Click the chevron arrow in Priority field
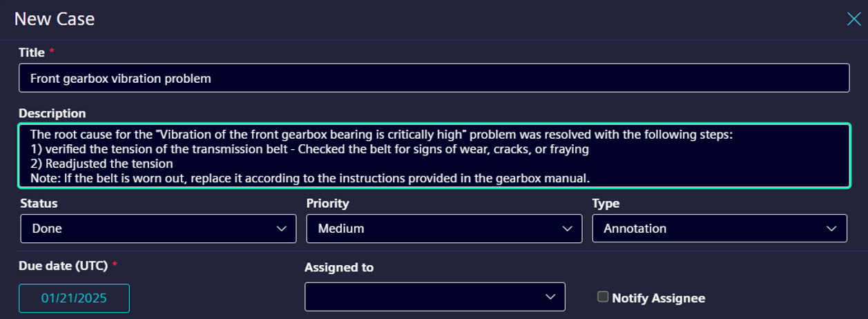 568,229
